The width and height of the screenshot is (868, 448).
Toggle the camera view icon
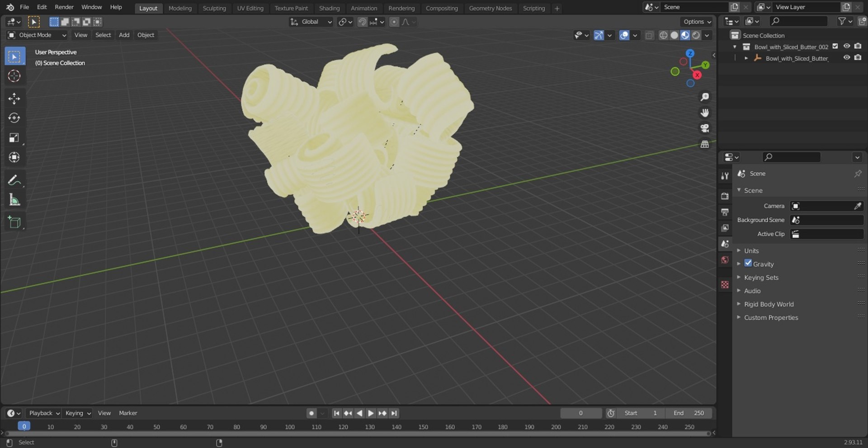coord(704,128)
